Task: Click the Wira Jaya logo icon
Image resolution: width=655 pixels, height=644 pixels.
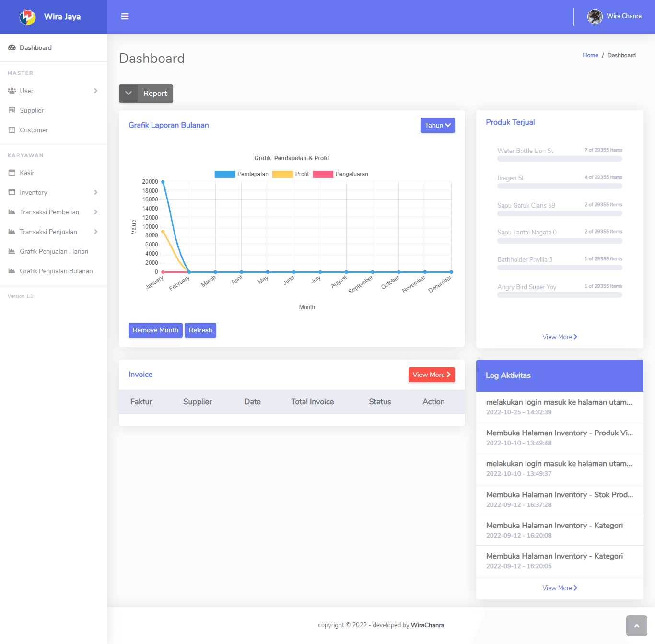Action: pos(27,17)
